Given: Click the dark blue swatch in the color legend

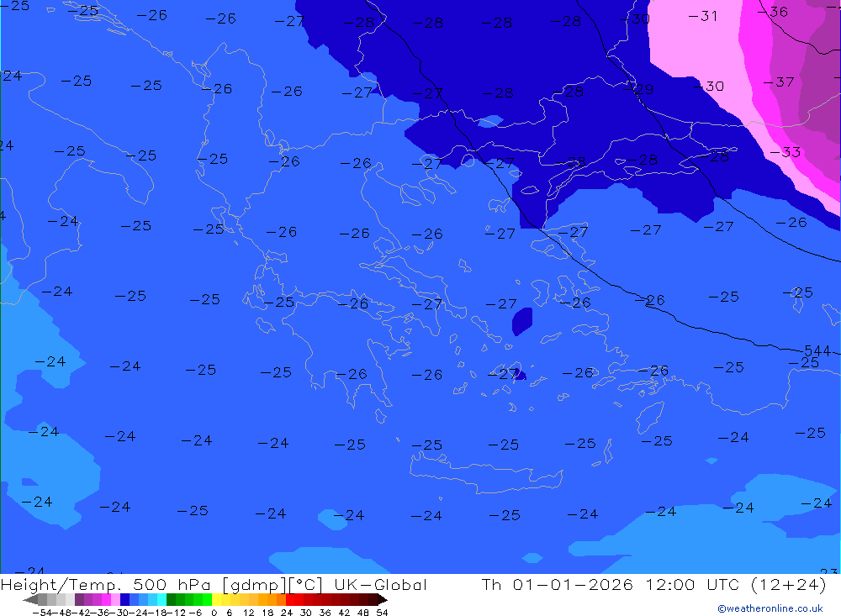Looking at the screenshot, I should (124, 599).
